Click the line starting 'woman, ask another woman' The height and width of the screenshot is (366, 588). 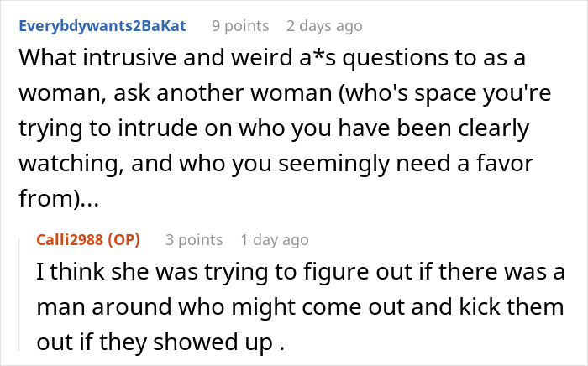[x=285, y=93]
